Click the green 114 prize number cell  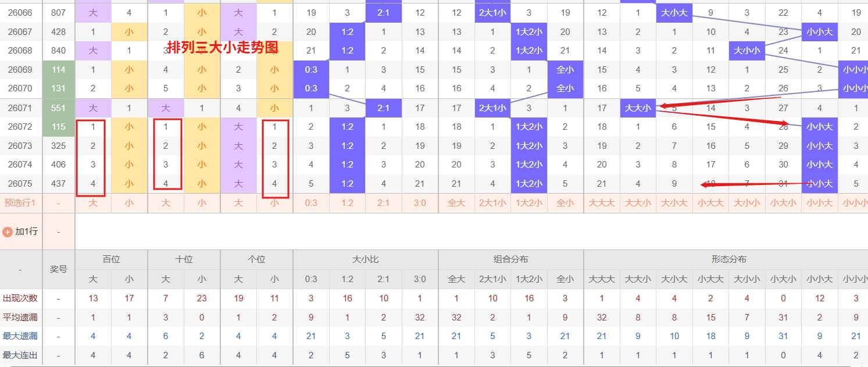(59, 70)
